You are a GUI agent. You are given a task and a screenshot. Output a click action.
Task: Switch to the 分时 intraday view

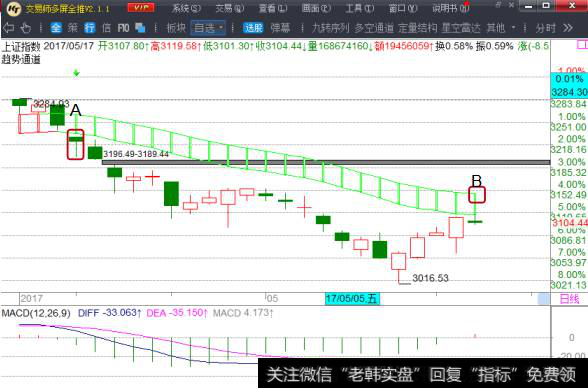point(546,28)
